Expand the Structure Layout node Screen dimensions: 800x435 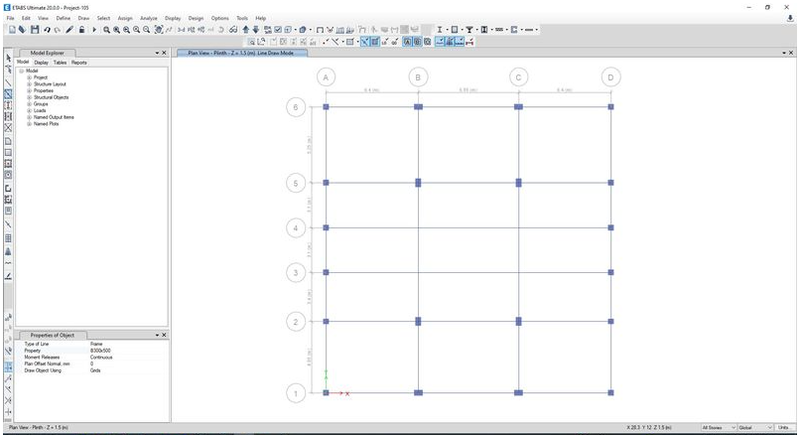29,84
